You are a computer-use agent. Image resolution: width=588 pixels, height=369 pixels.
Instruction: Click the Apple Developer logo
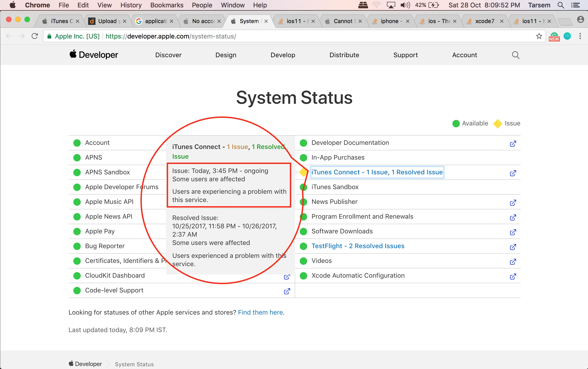(94, 55)
